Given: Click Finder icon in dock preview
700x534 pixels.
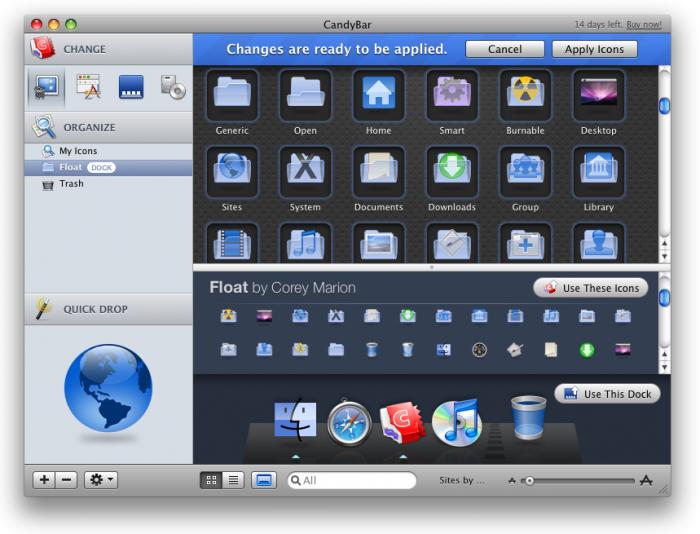Looking at the screenshot, I should pos(295,421).
